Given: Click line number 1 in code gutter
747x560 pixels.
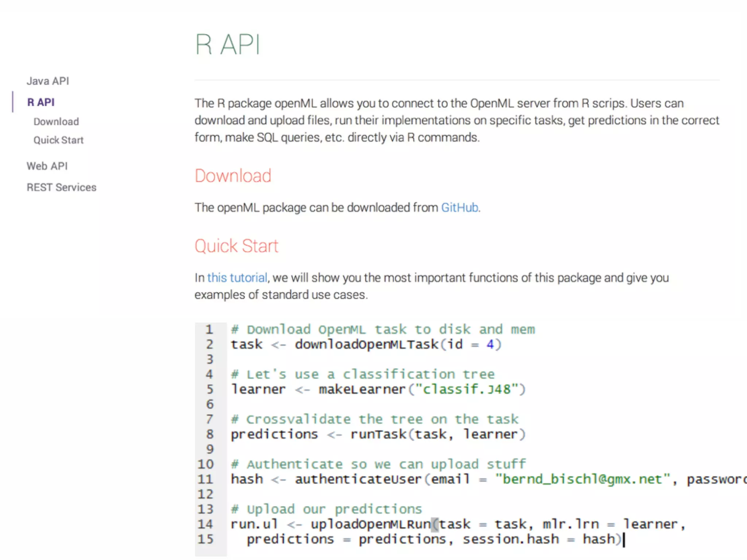Looking at the screenshot, I should pyautogui.click(x=209, y=330).
